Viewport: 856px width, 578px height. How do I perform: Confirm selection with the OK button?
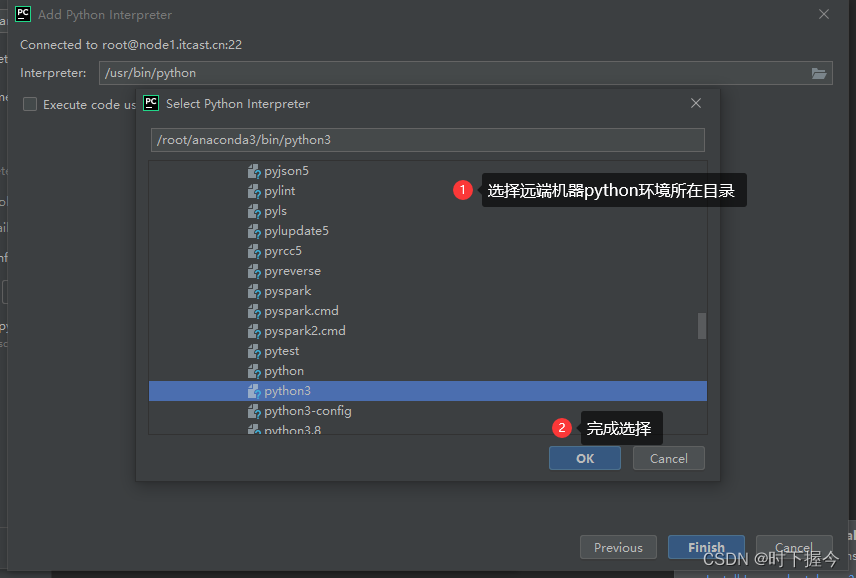(585, 458)
